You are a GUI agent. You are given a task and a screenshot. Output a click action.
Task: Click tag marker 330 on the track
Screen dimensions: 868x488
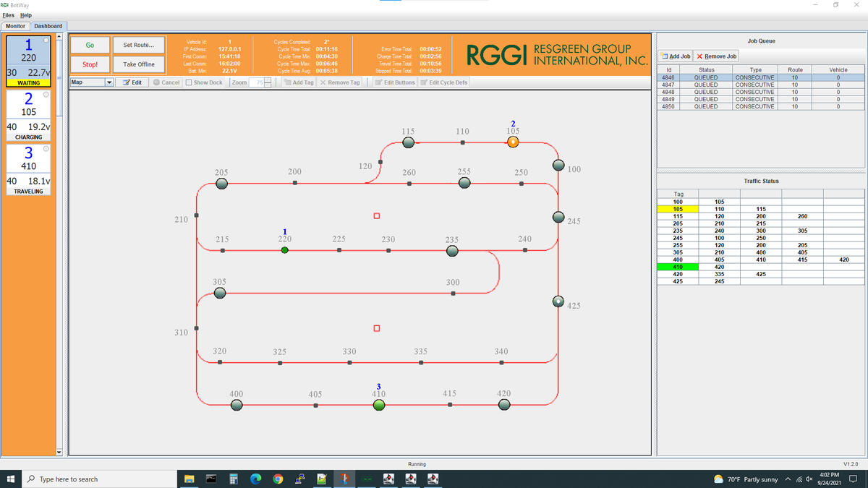(x=350, y=362)
